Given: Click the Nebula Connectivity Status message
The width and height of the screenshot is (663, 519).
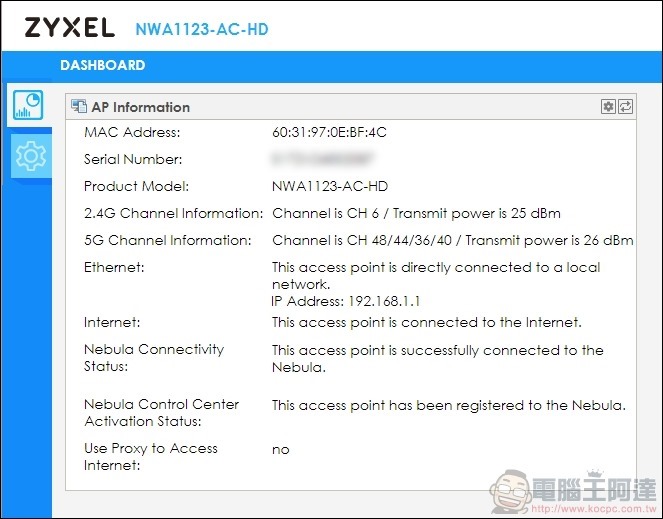Looking at the screenshot, I should [x=438, y=358].
